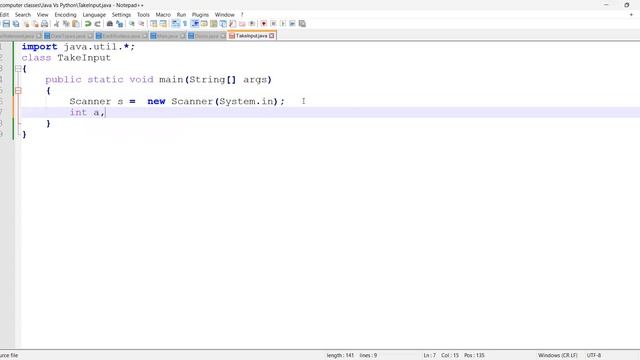The image size is (640, 360).
Task: Click the 'Windows (CR LF)' status entry
Action: coord(558,356)
